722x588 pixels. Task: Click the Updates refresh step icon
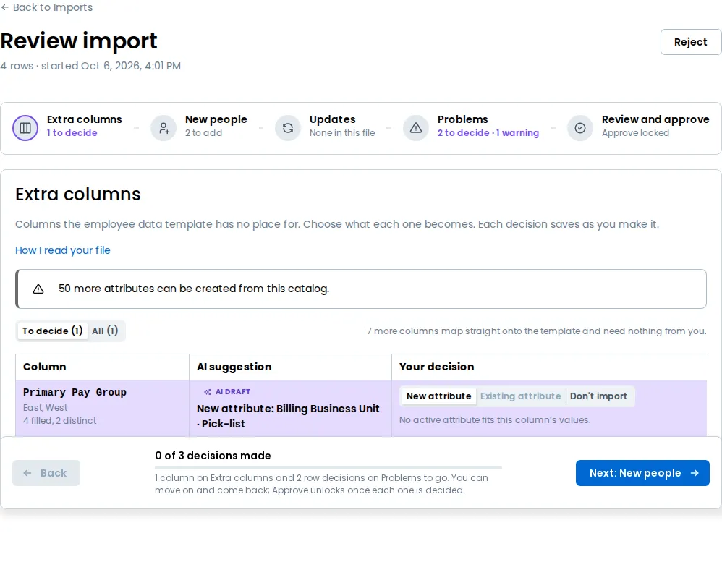point(288,128)
